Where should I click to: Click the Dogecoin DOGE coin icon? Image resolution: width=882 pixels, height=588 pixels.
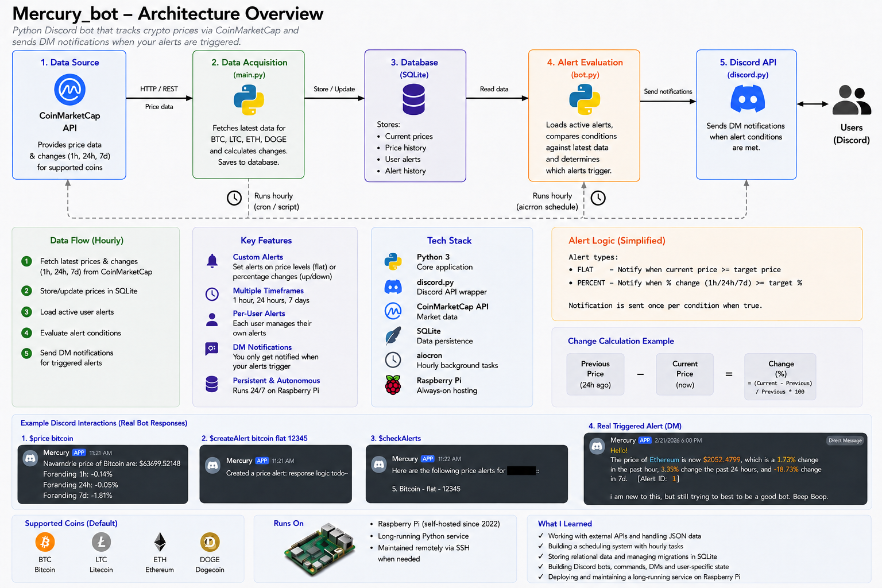tap(210, 541)
